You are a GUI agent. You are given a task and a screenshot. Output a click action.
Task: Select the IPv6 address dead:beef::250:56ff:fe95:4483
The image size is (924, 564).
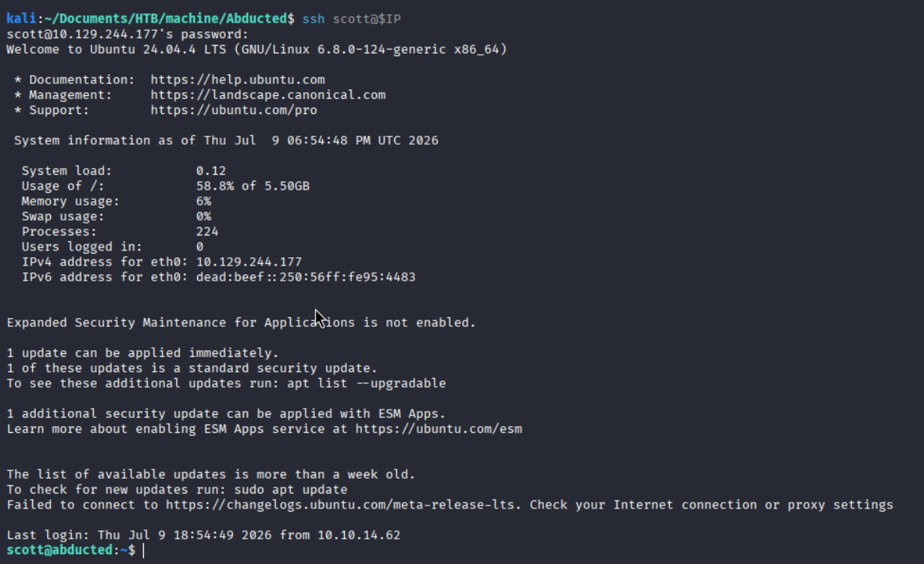306,277
